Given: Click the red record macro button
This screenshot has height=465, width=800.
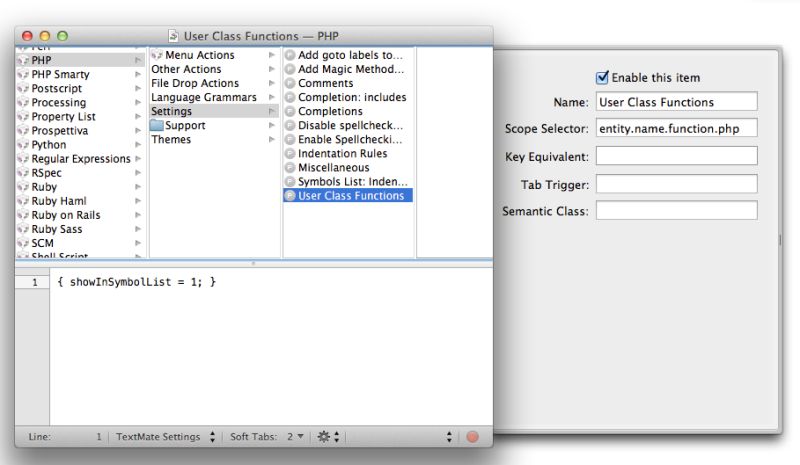Looking at the screenshot, I should [x=472, y=437].
